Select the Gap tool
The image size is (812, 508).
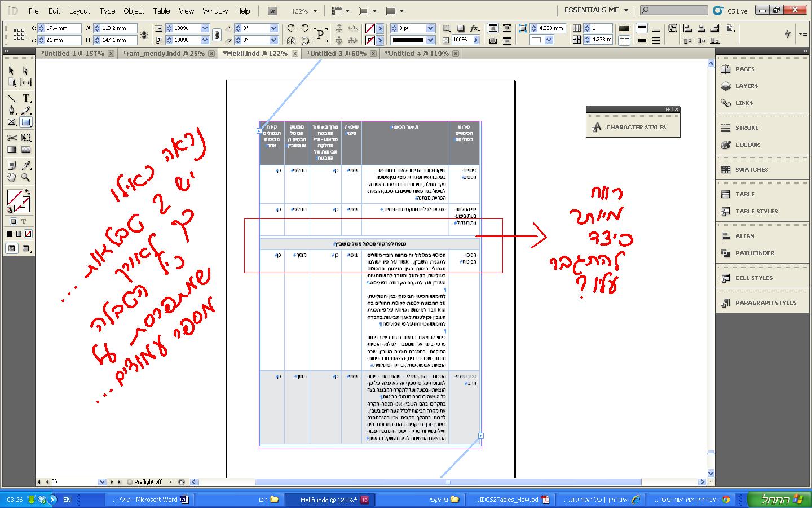point(25,82)
